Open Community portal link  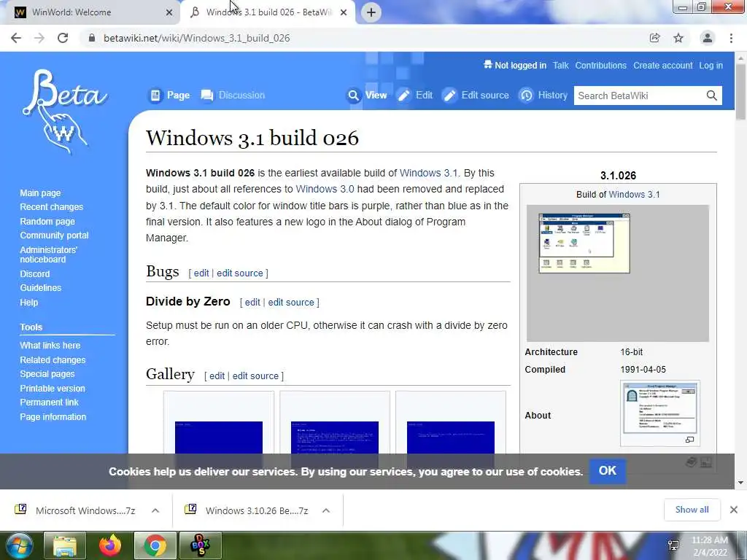click(x=54, y=236)
